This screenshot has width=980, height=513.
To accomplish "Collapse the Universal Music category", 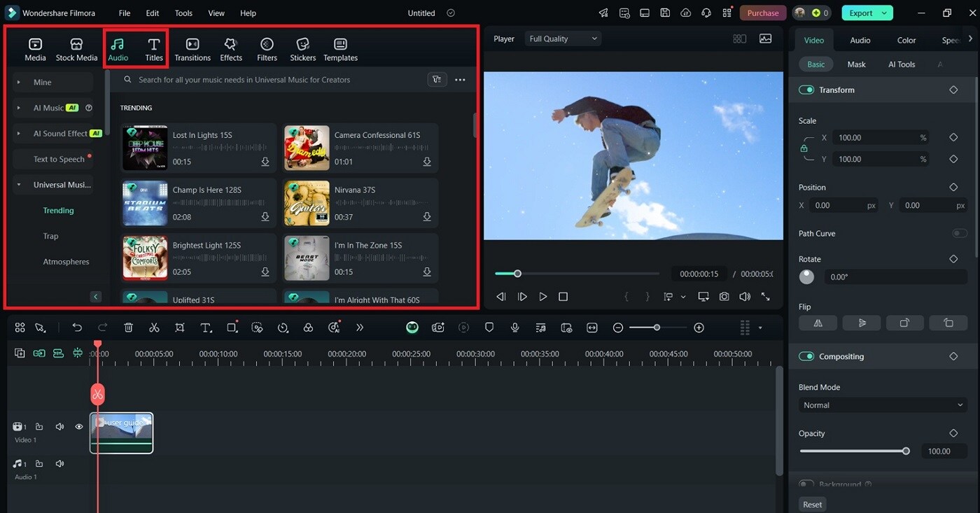I will (x=19, y=185).
